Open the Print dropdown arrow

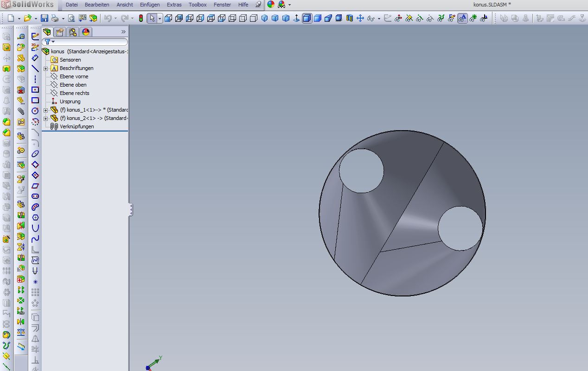click(63, 19)
